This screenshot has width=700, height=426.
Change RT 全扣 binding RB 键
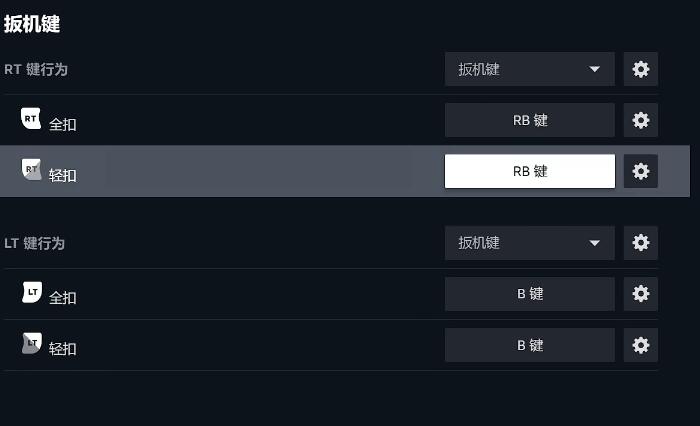tap(529, 120)
